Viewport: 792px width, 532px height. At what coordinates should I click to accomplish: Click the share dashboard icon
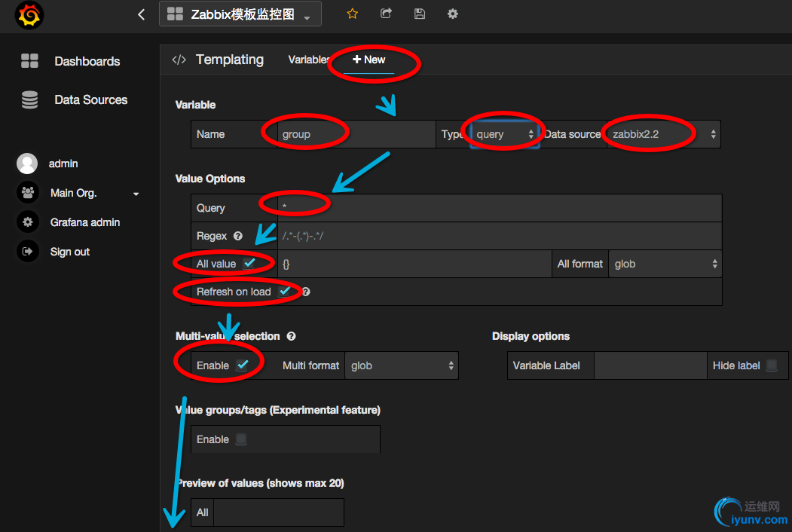[x=386, y=14]
